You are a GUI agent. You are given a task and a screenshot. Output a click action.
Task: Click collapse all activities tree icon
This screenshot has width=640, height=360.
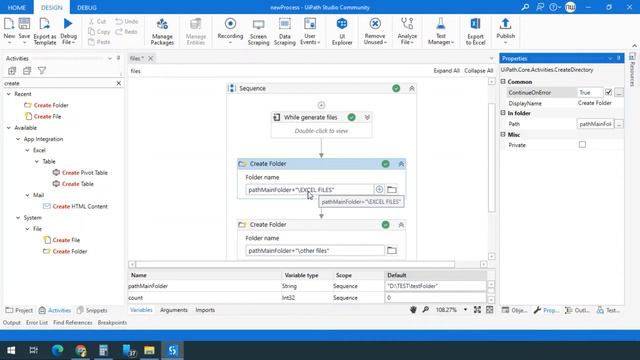click(27, 71)
